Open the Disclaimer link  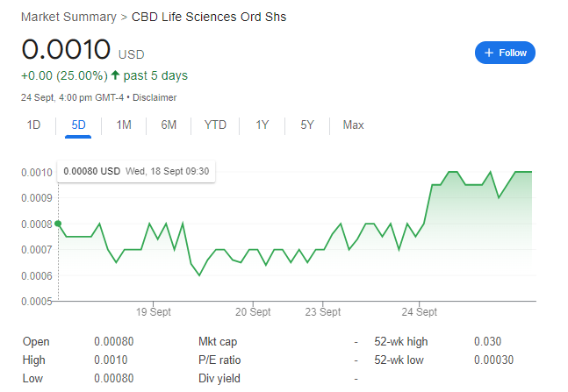point(155,97)
